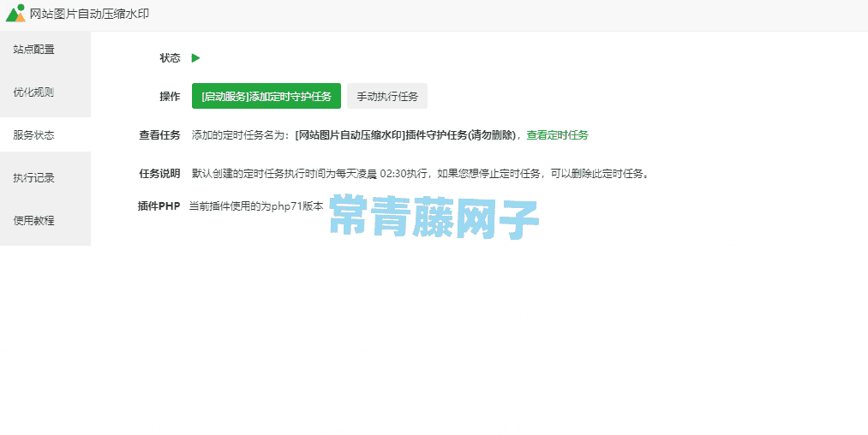The image size is (868, 435).
Task: Open the 执行记录 tab
Action: [x=45, y=177]
